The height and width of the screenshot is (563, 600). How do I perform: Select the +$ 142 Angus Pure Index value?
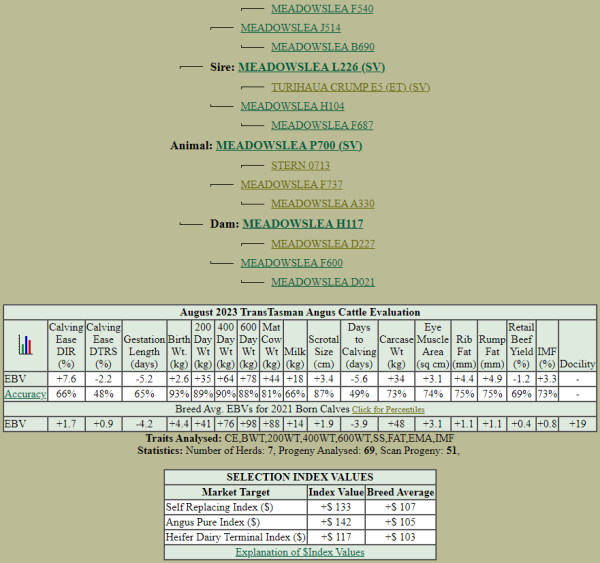pos(336,522)
